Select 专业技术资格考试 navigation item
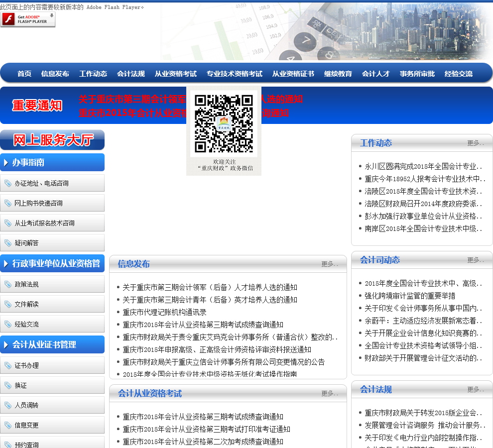The width and height of the screenshot is (493, 448). [235, 74]
